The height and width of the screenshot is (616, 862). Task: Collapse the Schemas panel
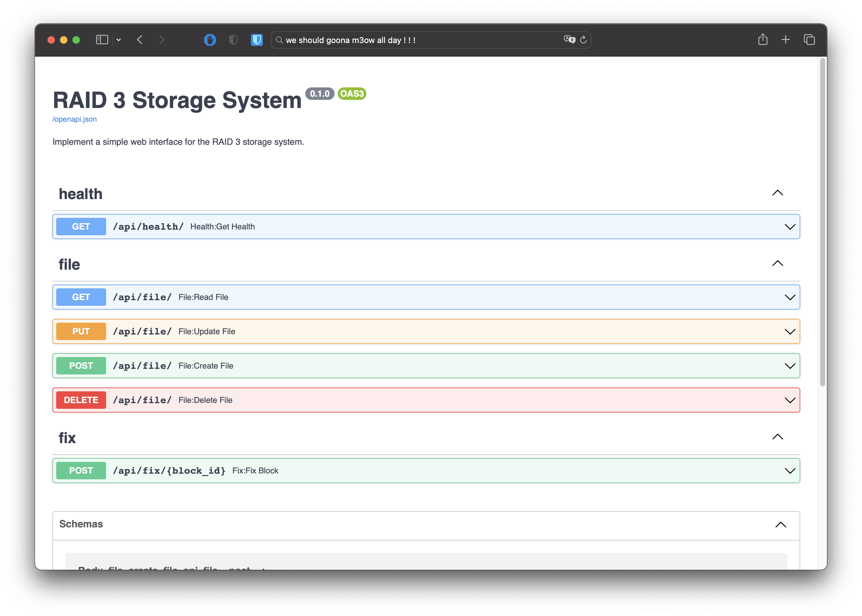click(x=781, y=525)
